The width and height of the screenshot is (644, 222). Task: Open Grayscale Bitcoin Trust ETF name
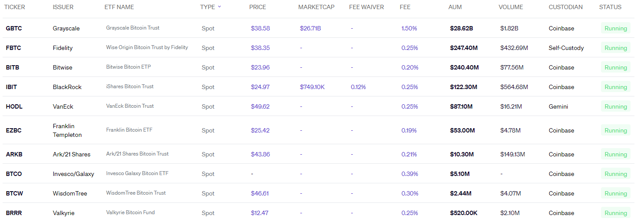[x=133, y=28]
